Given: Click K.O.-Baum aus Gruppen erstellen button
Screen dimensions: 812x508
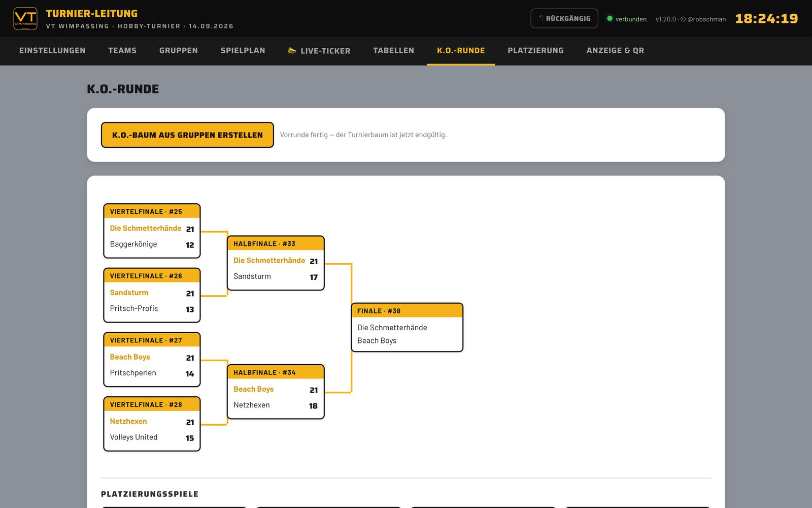Looking at the screenshot, I should (187, 135).
